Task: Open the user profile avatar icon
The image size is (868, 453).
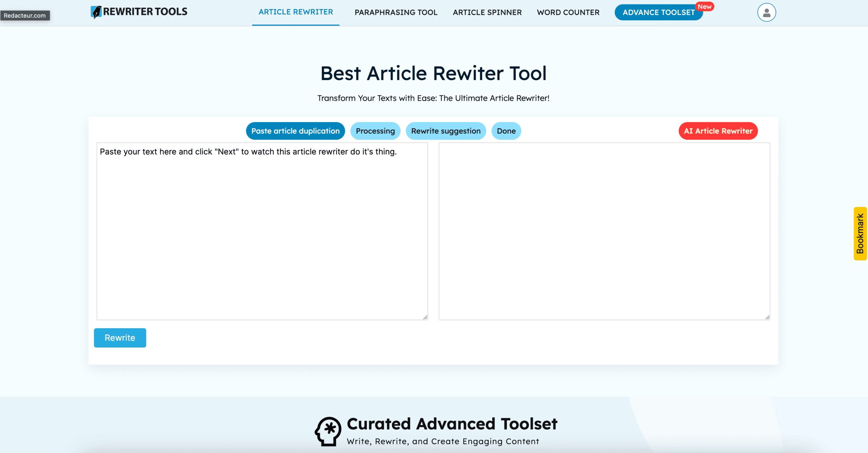Action: (766, 13)
